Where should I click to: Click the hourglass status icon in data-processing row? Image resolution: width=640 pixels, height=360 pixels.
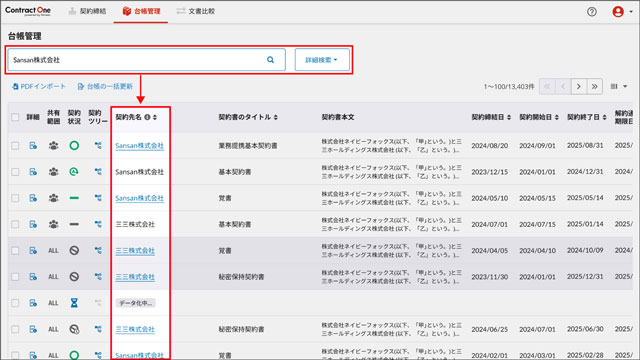coord(74,303)
